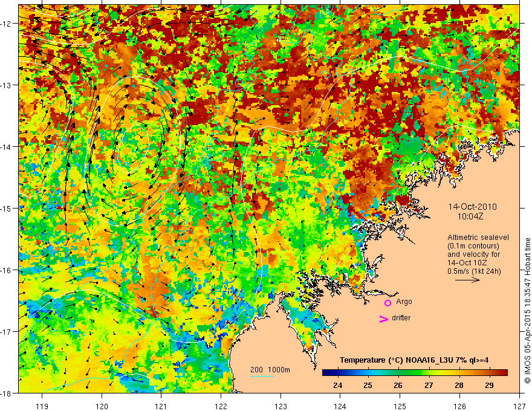
Task: Click latitude axis label -14
Action: click(6, 147)
